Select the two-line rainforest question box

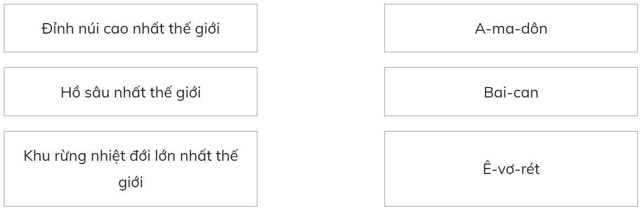point(130,169)
